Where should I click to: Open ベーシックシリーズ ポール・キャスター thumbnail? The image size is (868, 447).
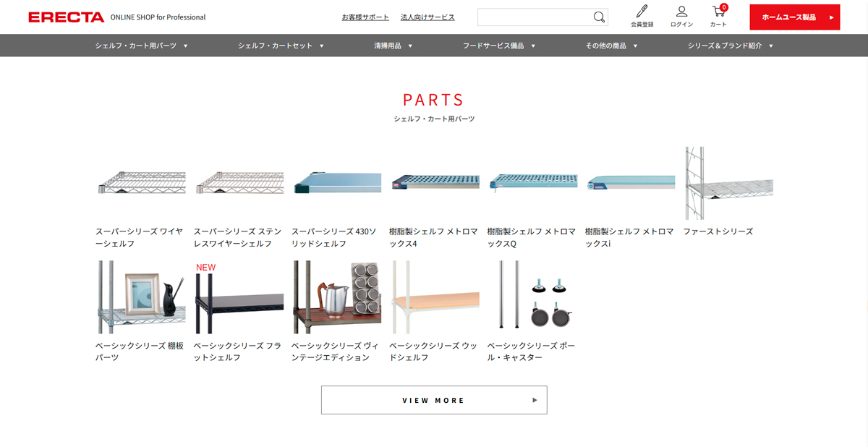(532, 297)
